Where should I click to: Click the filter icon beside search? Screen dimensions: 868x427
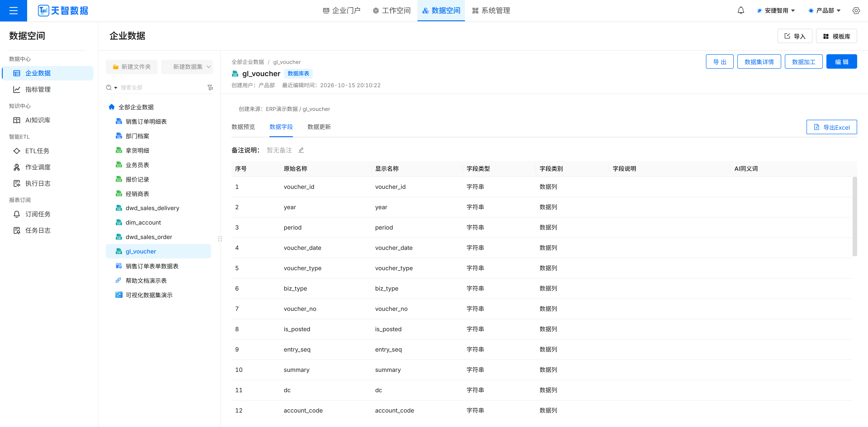(x=210, y=88)
